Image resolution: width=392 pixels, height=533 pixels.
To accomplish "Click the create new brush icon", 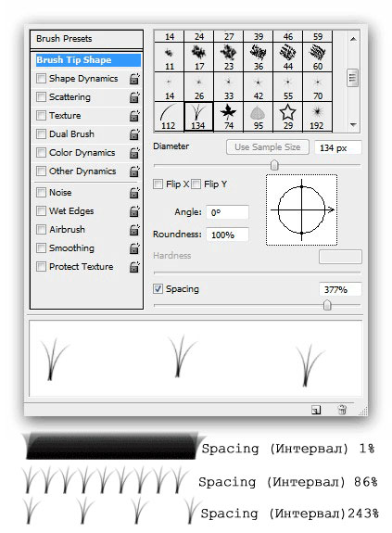I will click(316, 410).
